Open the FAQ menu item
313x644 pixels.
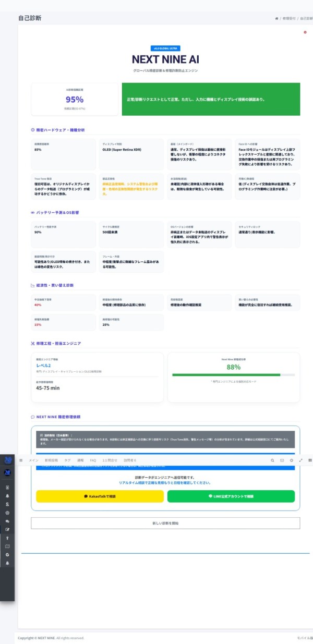click(93, 460)
